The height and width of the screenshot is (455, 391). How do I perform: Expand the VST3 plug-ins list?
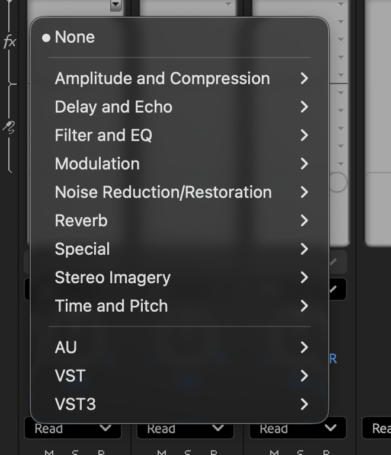pyautogui.click(x=180, y=404)
